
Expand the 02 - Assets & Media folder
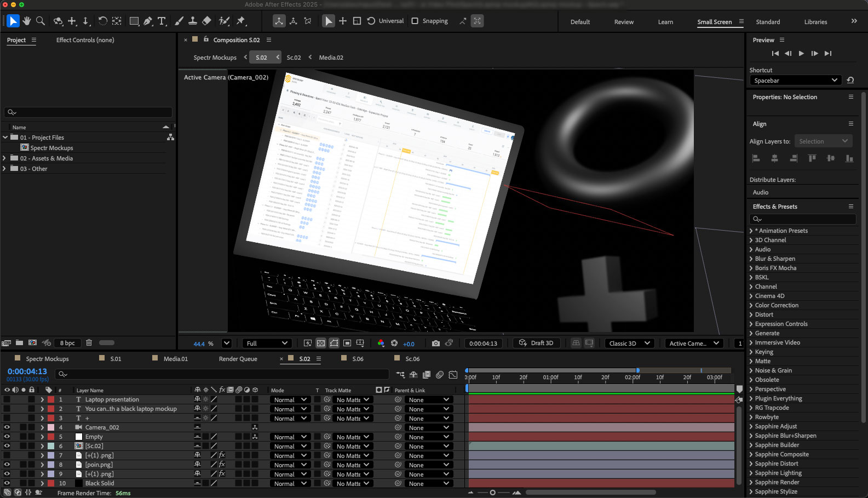coord(5,158)
